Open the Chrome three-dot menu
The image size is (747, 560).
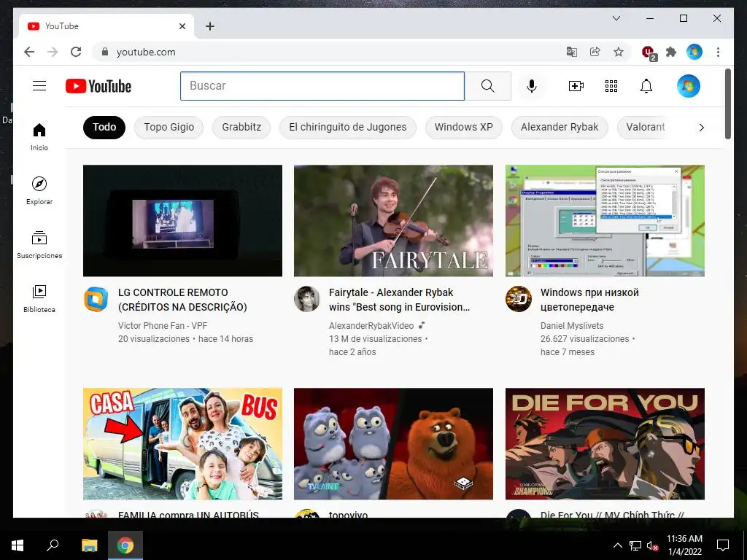tap(718, 52)
